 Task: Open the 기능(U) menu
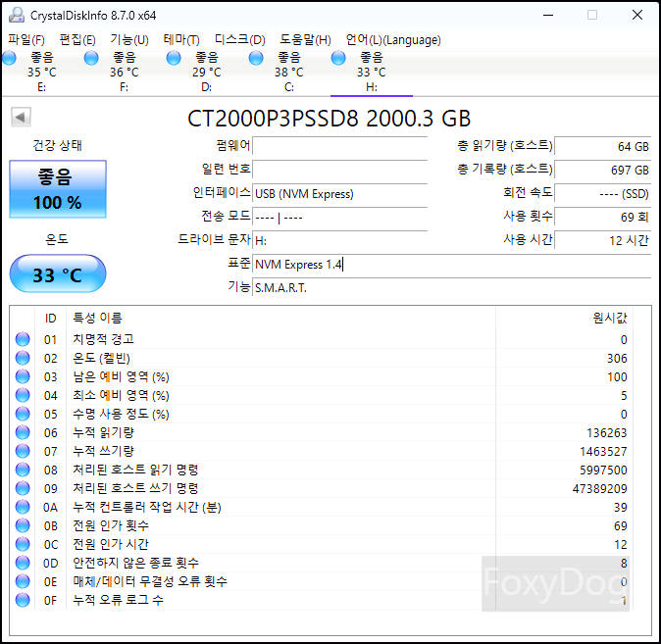click(x=129, y=39)
